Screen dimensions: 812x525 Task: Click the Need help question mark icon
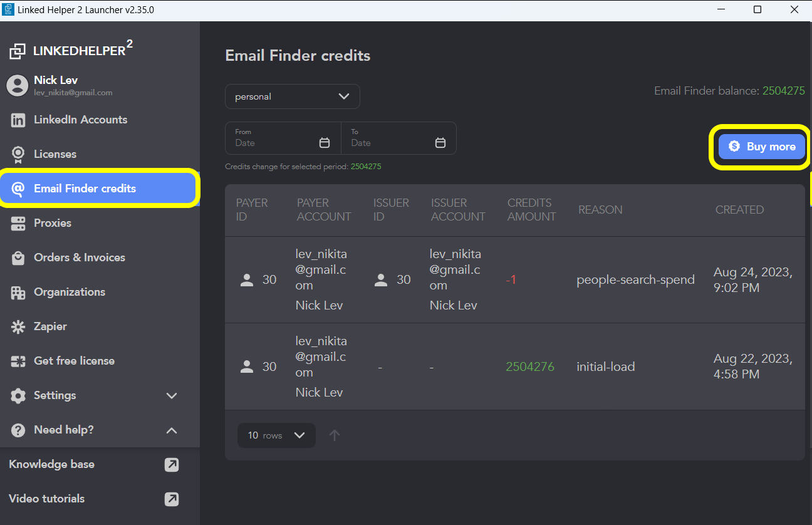click(x=19, y=430)
